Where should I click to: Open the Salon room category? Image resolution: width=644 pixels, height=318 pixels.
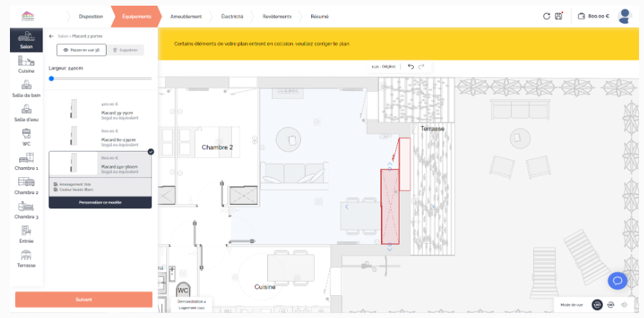26,40
